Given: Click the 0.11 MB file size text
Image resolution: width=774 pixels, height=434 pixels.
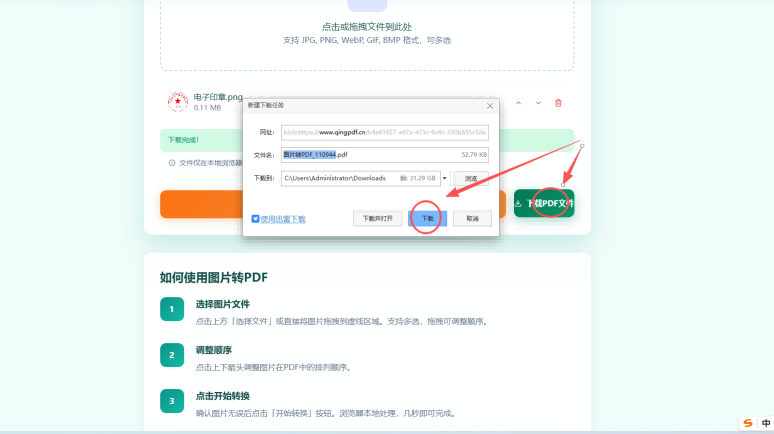Looking at the screenshot, I should click(x=207, y=108).
